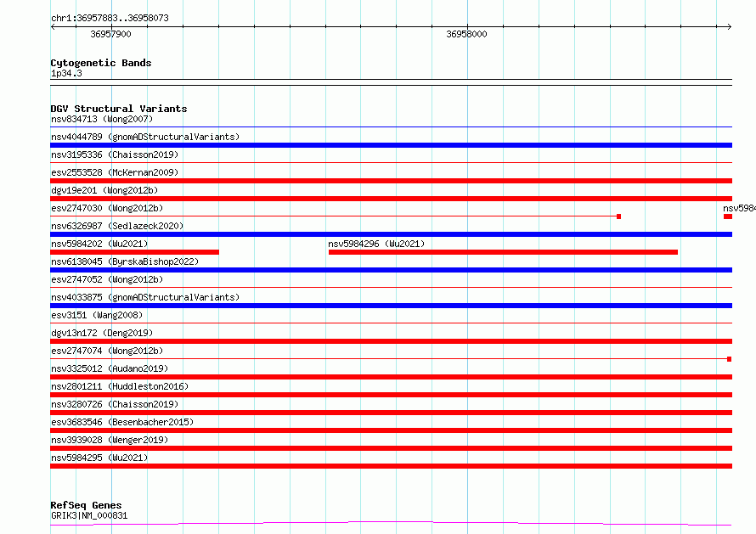Select the nsv4044789 gnomAD blue bar

(x=391, y=145)
